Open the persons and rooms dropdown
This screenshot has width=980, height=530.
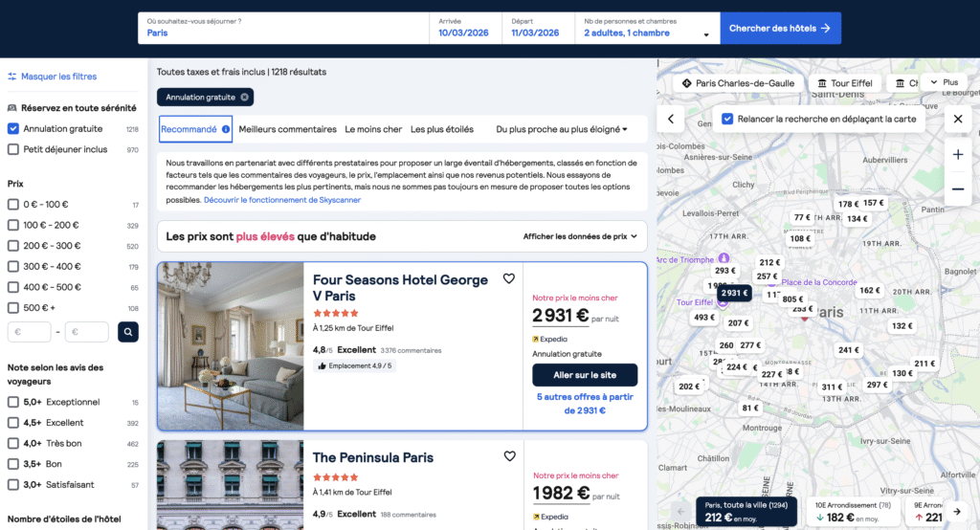tap(647, 28)
